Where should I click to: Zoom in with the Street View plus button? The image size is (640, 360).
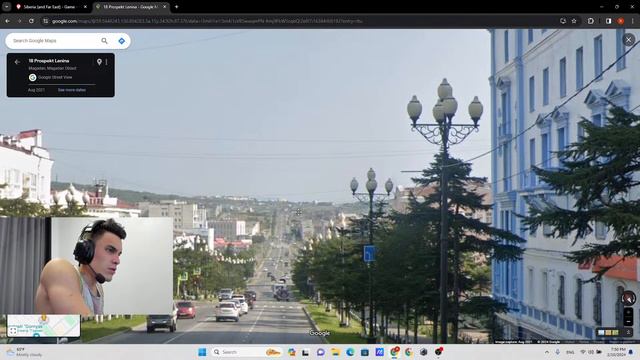(x=629, y=313)
